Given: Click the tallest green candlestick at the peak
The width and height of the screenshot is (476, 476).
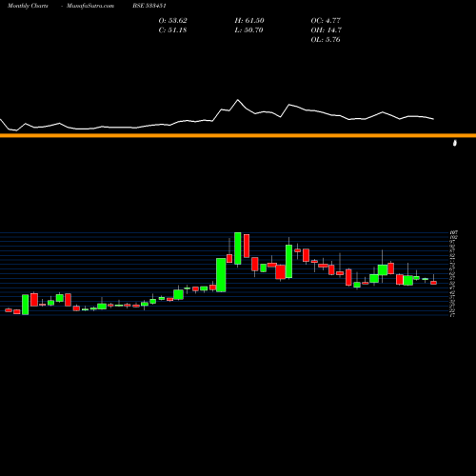Looking at the screenshot, I should coord(238,248).
